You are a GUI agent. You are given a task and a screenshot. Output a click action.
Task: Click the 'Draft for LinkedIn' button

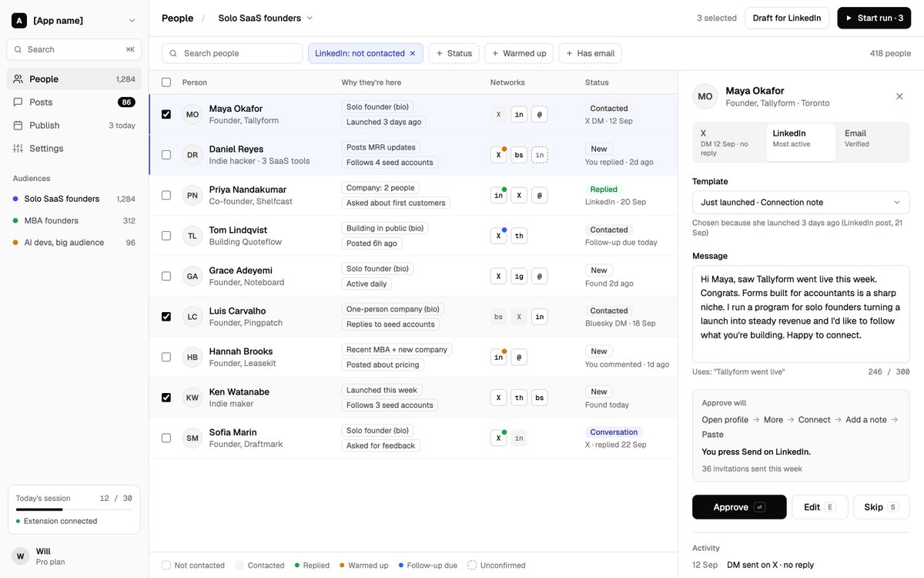787,18
